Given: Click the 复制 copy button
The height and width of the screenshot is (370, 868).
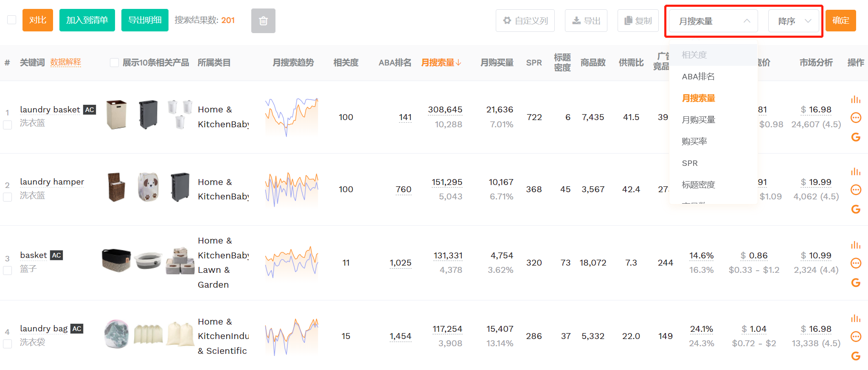Looking at the screenshot, I should pos(638,21).
